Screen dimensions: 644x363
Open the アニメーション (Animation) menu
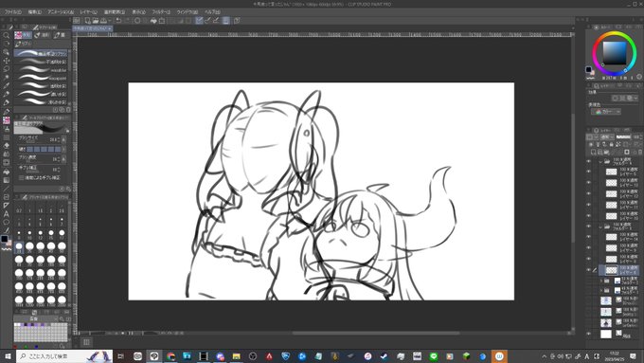(x=61, y=12)
